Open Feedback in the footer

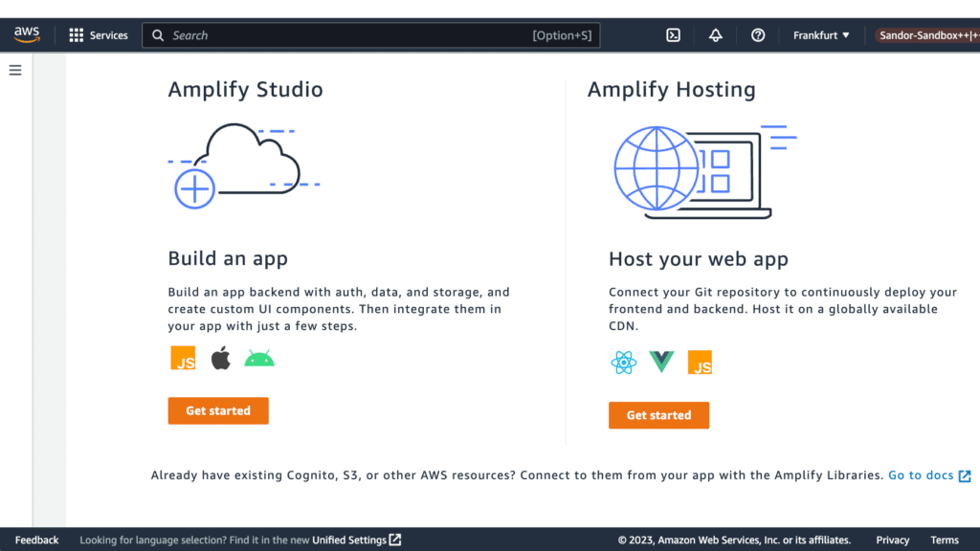tap(37, 540)
